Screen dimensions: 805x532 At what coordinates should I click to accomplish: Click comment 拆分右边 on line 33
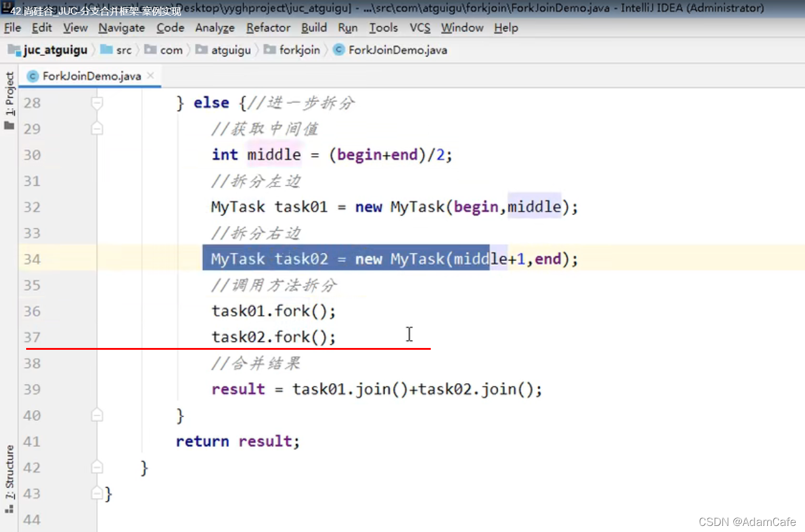click(265, 233)
